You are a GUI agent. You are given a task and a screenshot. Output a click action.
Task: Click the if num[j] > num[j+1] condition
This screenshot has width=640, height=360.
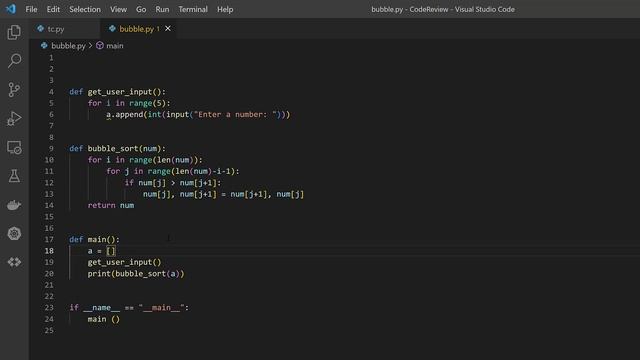click(x=173, y=183)
